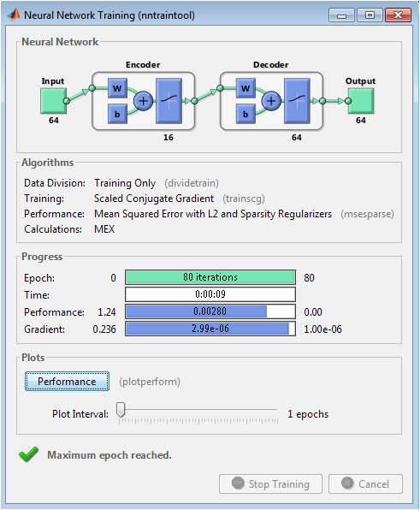Select the Decoder bias b block
Screen dimensions: 420x510
(245, 114)
